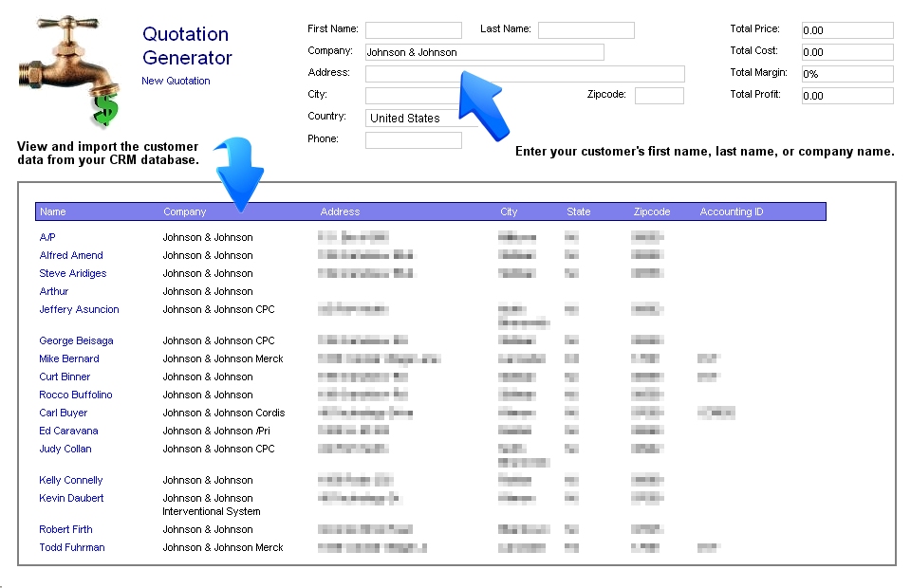The height and width of the screenshot is (588, 911).
Task: Click into the Address field
Action: click(525, 74)
